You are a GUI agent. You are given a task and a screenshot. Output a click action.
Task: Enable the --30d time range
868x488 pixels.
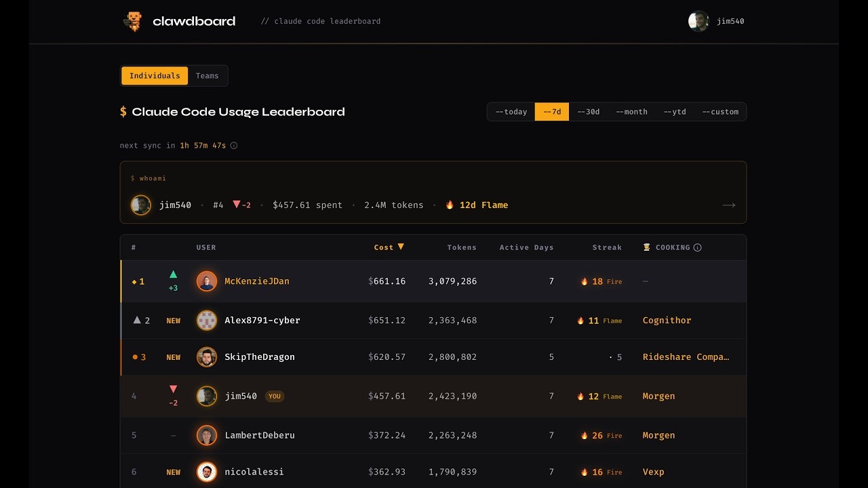(x=589, y=111)
